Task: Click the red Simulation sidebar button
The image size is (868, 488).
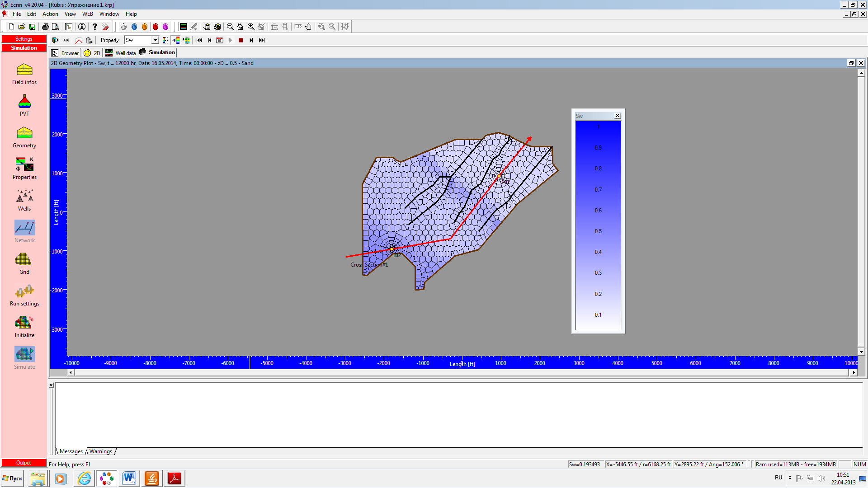Action: (24, 48)
